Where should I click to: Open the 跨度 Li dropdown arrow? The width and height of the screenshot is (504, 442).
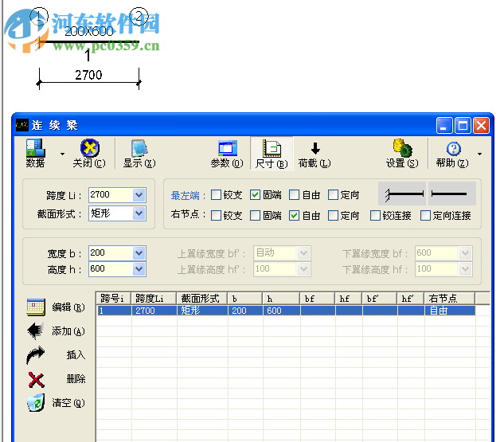(x=139, y=195)
